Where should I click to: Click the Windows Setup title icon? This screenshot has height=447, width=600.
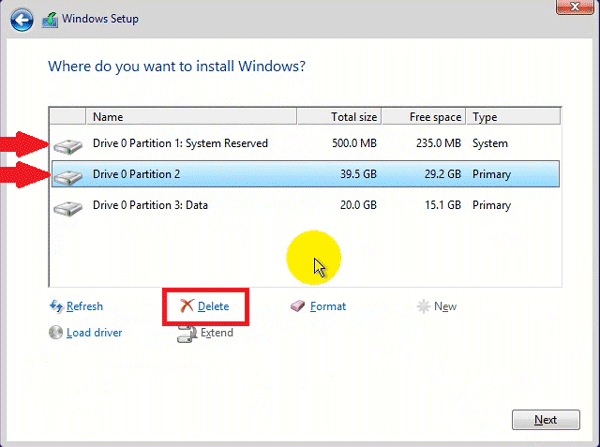[50, 19]
